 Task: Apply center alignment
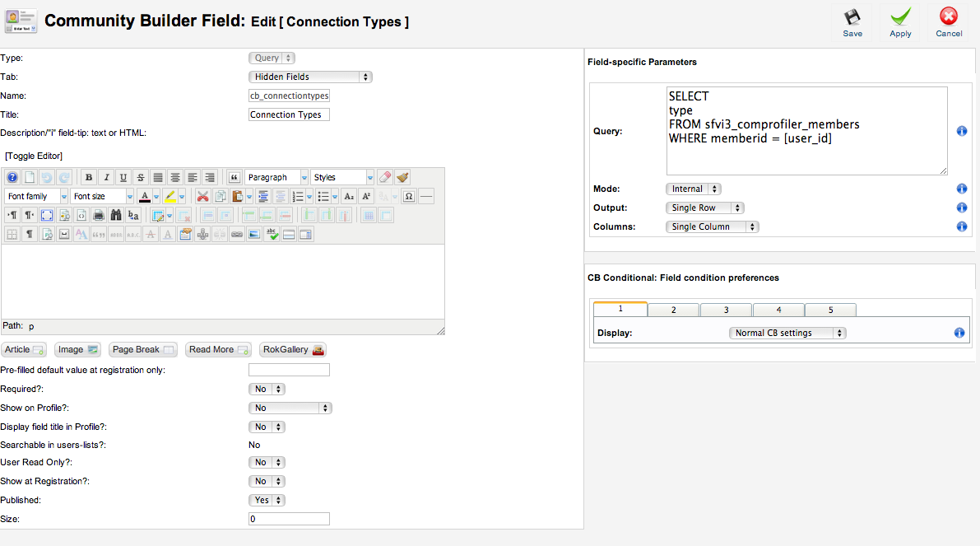pos(175,177)
